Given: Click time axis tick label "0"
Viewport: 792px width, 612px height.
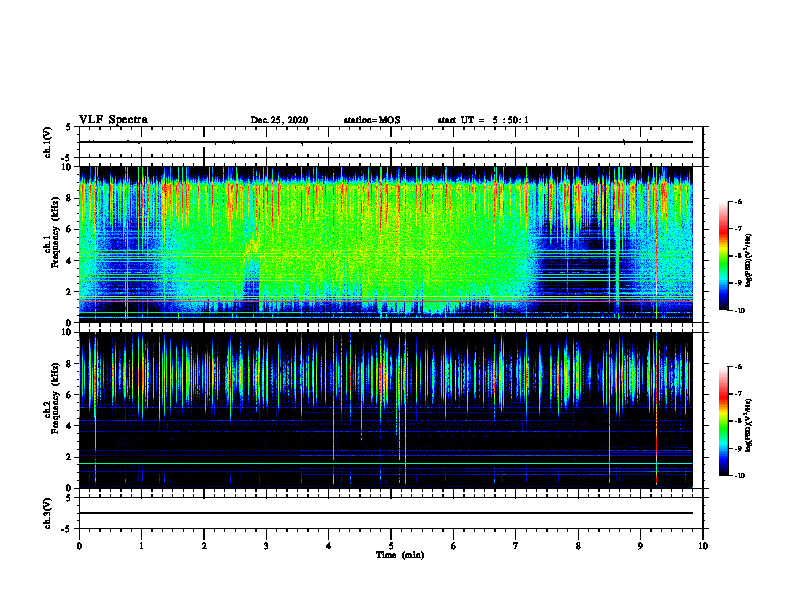Looking at the screenshot, I should (x=79, y=546).
